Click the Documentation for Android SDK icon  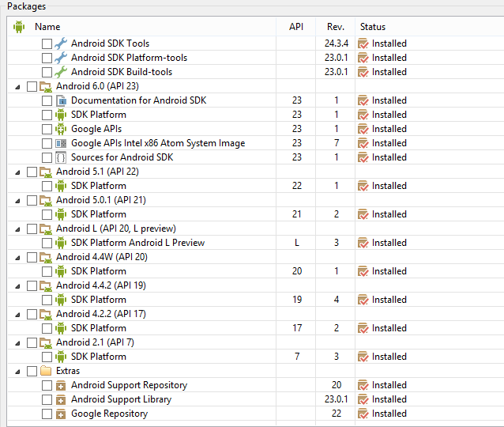coord(61,100)
